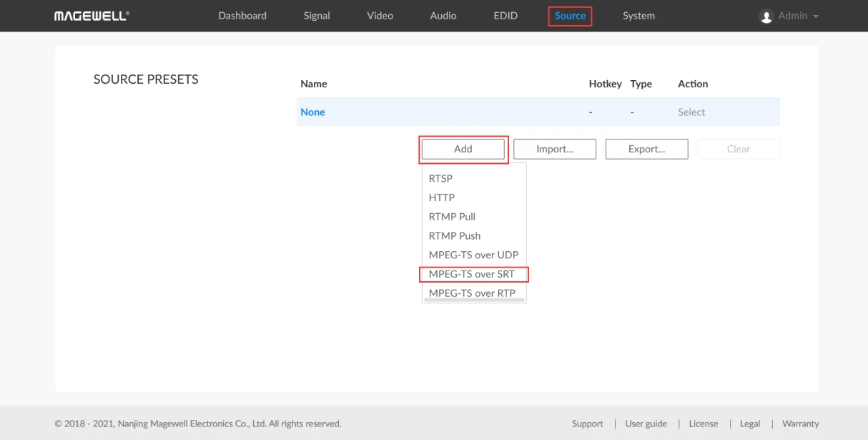
Task: Open the User guide footer link
Action: [x=646, y=424]
